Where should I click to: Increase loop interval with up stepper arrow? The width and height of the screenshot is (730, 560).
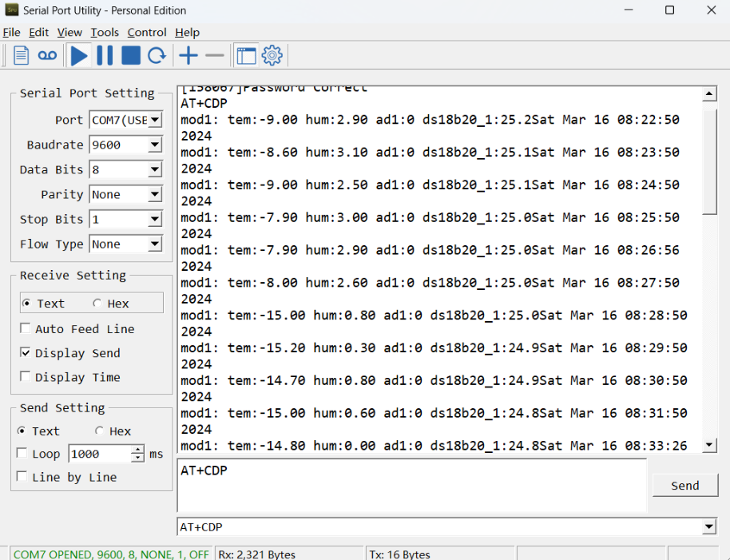137,449
